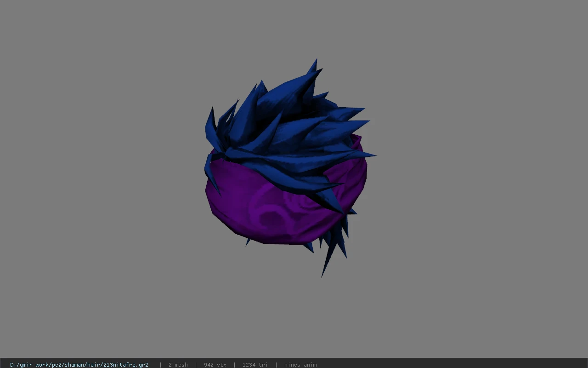Click the "1234 tri" triangle count
588x368 pixels.
point(255,365)
